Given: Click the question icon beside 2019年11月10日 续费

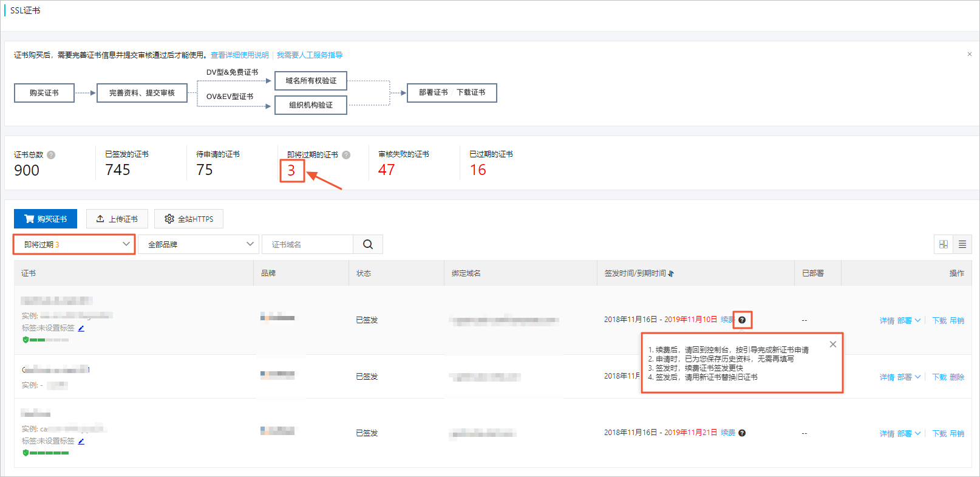Looking at the screenshot, I should click(x=742, y=320).
